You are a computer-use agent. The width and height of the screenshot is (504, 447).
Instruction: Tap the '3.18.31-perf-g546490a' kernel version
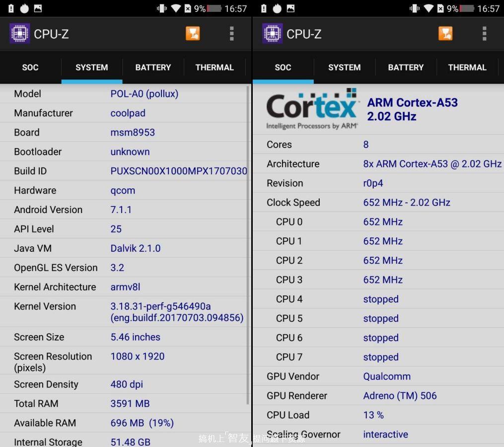tap(160, 306)
